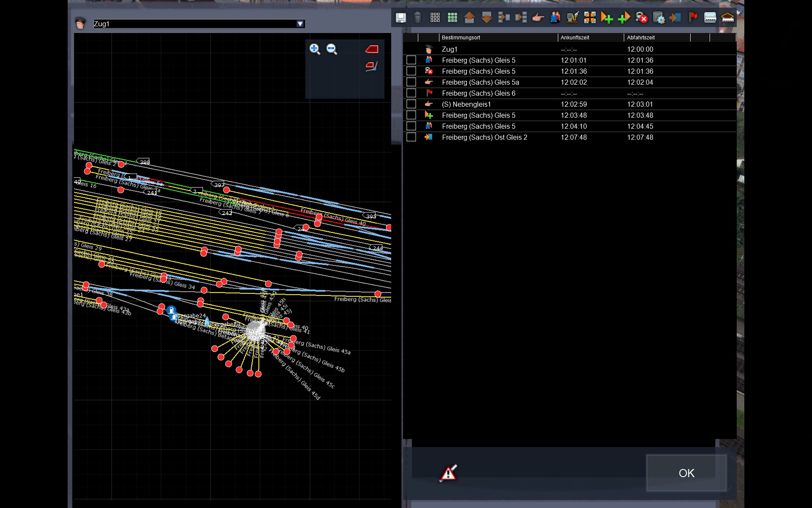Tick checkbox for Freiberg (Sachs) Gleis 5a row
Screen dimensions: 812x508
pyautogui.click(x=411, y=82)
